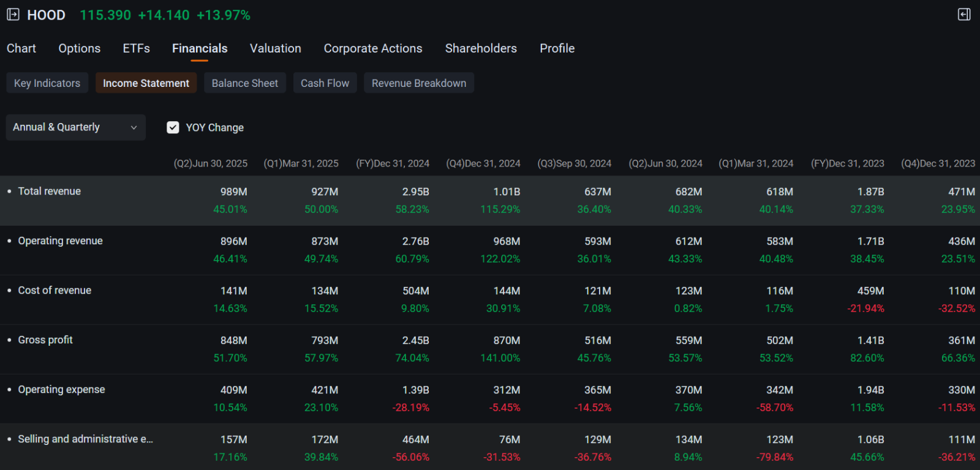980x470 pixels.
Task: Open the Annual & Quarterly dropdown
Action: click(x=76, y=127)
